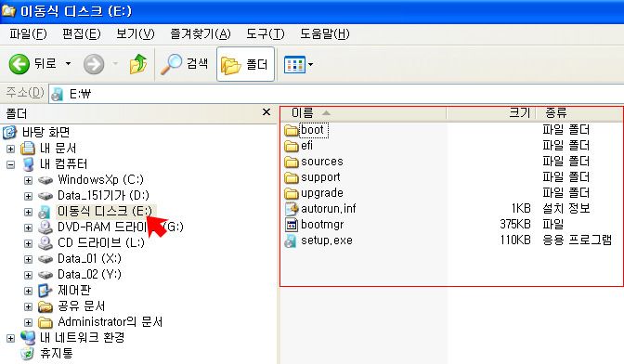
Task: Click the setup.exe file icon
Action: (x=292, y=240)
